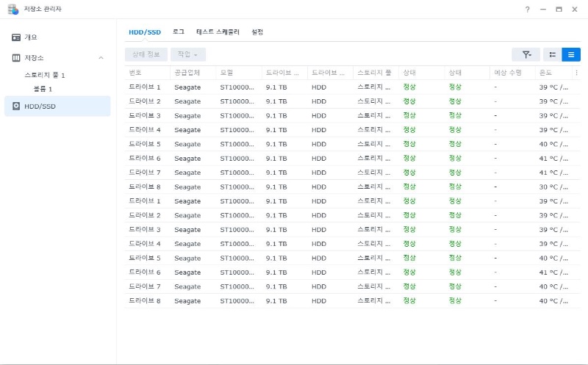Open the 작업 dropdown menu
The width and height of the screenshot is (588, 365).
[188, 54]
